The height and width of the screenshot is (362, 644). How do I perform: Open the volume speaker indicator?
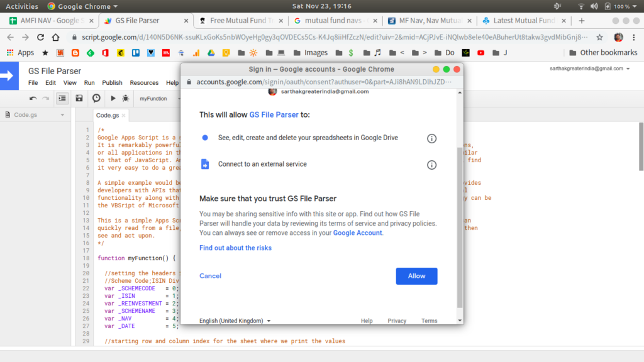coord(594,6)
